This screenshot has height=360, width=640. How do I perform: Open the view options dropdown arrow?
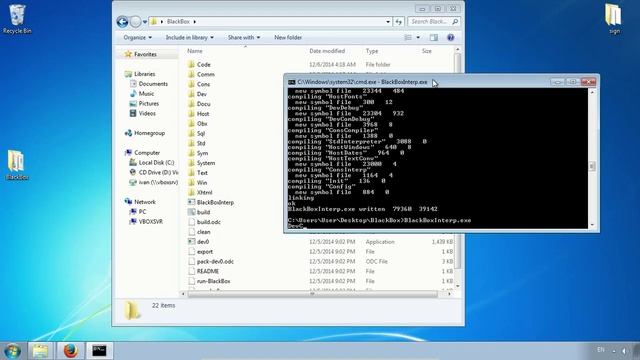[x=418, y=38]
